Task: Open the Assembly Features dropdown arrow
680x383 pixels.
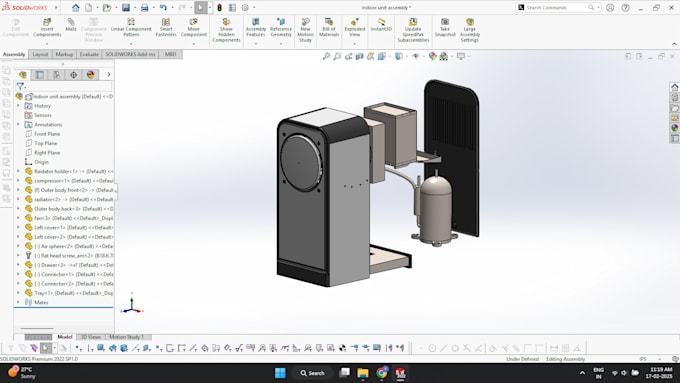Action: [x=256, y=44]
